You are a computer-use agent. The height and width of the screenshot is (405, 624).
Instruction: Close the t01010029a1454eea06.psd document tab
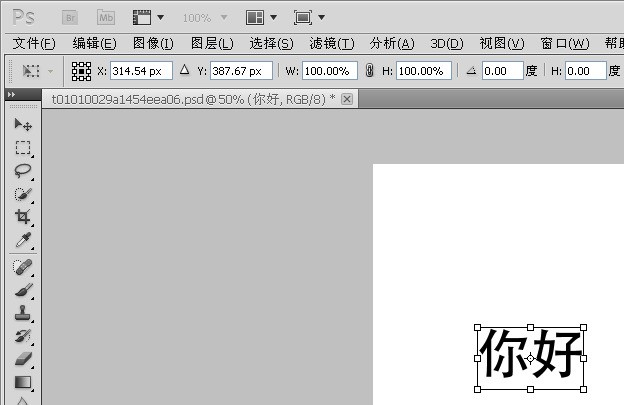[x=347, y=99]
